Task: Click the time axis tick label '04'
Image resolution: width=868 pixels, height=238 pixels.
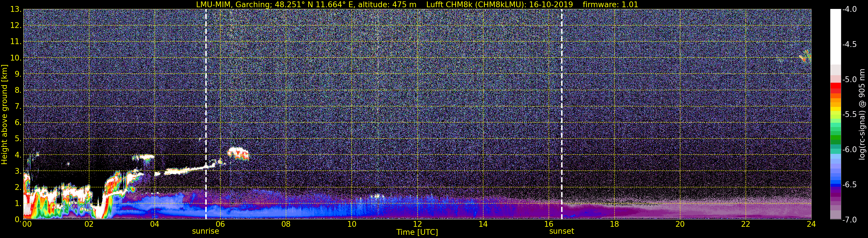Action: (155, 224)
